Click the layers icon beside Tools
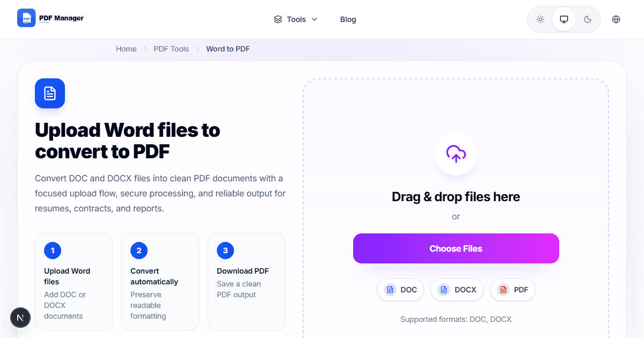The height and width of the screenshot is (338, 644). tap(278, 19)
